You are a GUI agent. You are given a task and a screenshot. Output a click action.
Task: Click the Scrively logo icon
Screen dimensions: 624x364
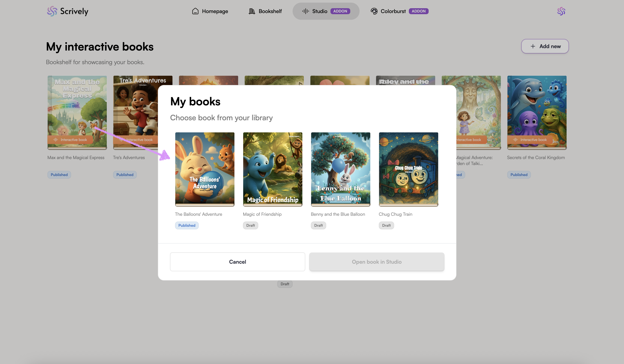click(x=52, y=11)
